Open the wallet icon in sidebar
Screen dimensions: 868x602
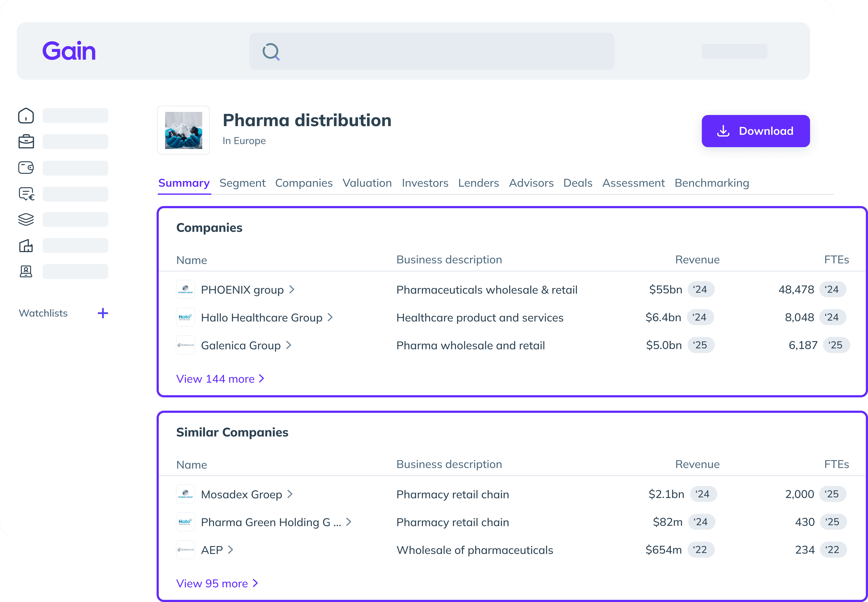[26, 168]
